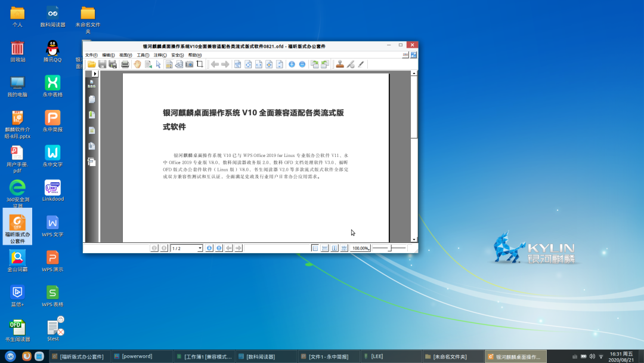The height and width of the screenshot is (363, 644).
Task: Select 金山词霸 desktop icon
Action: click(x=17, y=261)
